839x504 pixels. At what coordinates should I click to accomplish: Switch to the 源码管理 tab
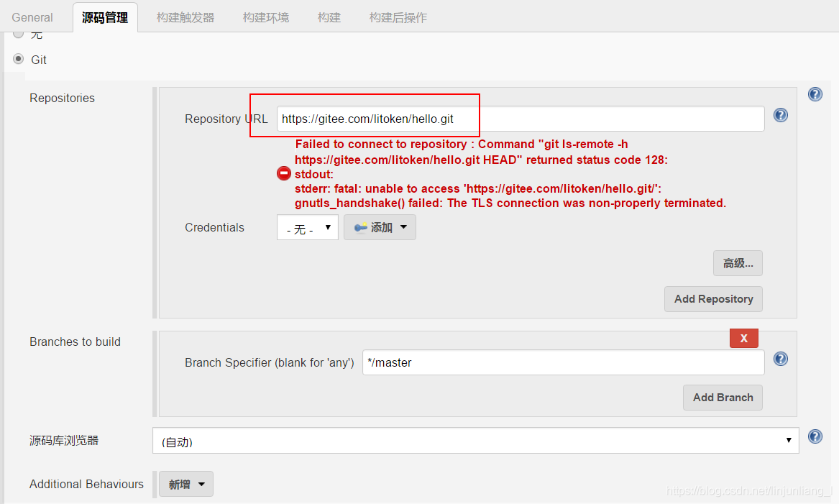click(105, 18)
